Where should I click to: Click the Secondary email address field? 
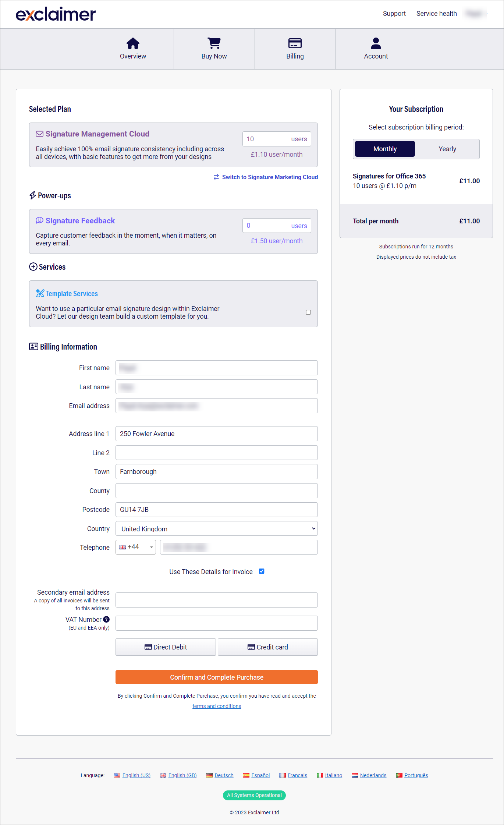(216, 600)
